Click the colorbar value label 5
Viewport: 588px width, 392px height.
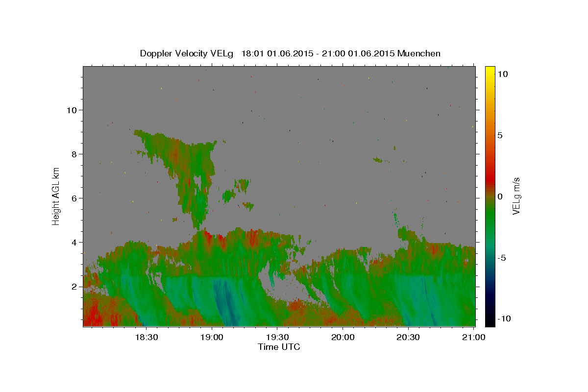[500, 135]
